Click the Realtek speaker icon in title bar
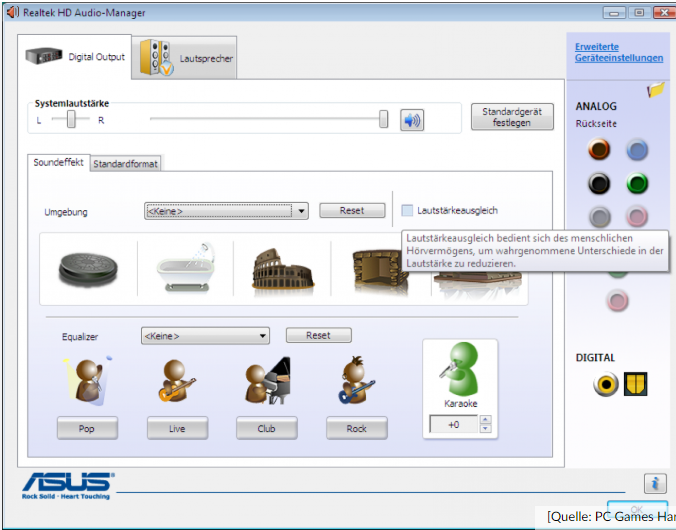This screenshot has width=676, height=530. (13, 12)
